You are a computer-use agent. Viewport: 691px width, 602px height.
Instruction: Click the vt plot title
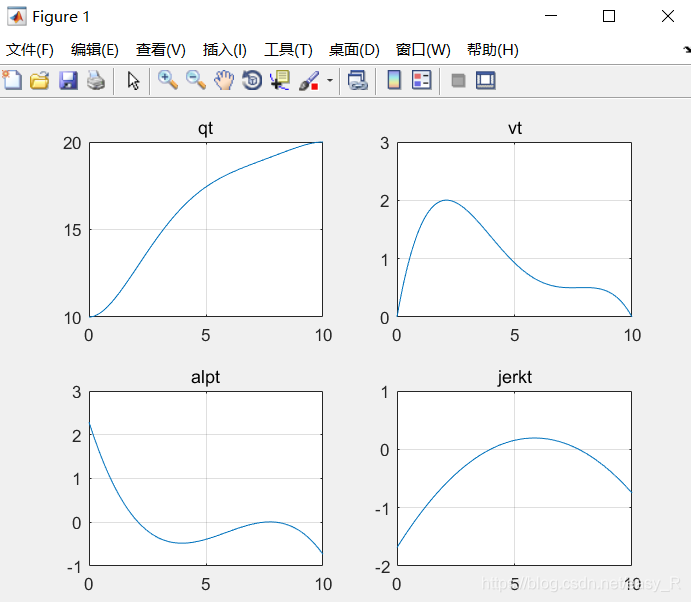[x=514, y=128]
